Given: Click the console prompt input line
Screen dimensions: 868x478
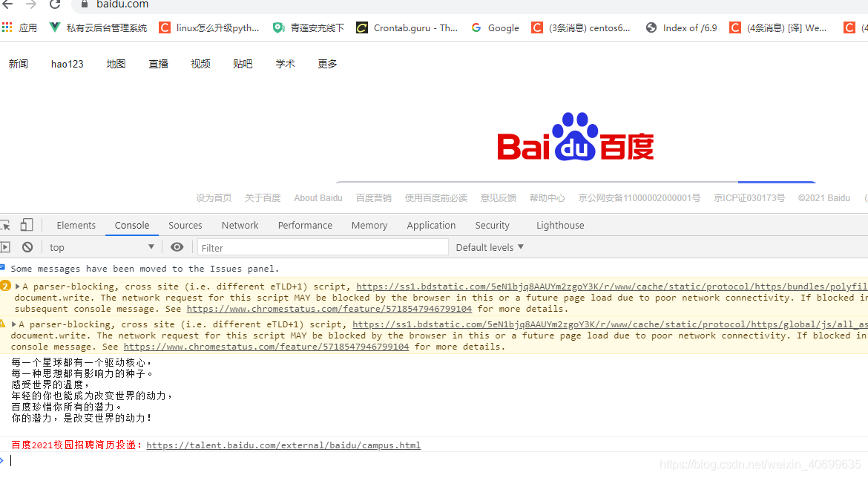Looking at the screenshot, I should tap(434, 461).
